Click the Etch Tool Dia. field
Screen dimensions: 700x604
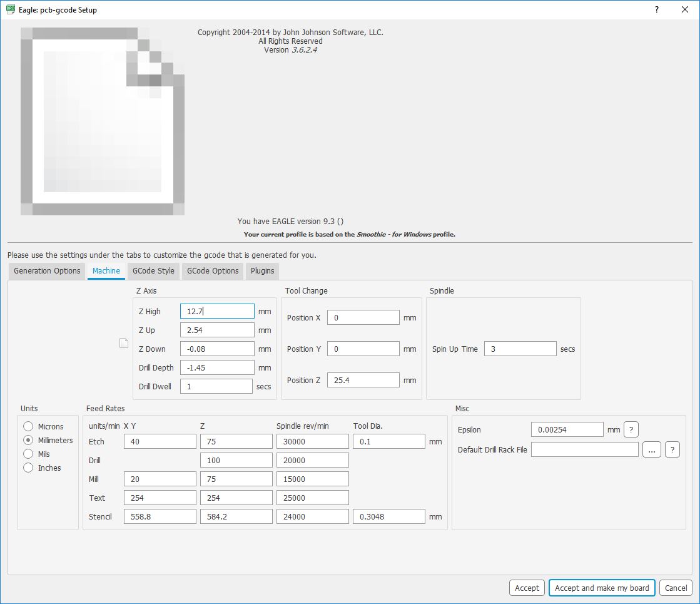pos(389,441)
